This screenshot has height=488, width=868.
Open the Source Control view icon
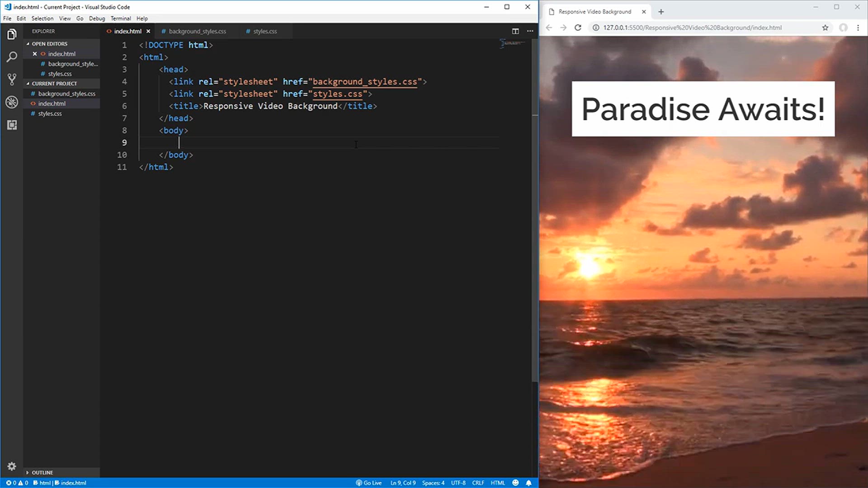(12, 80)
